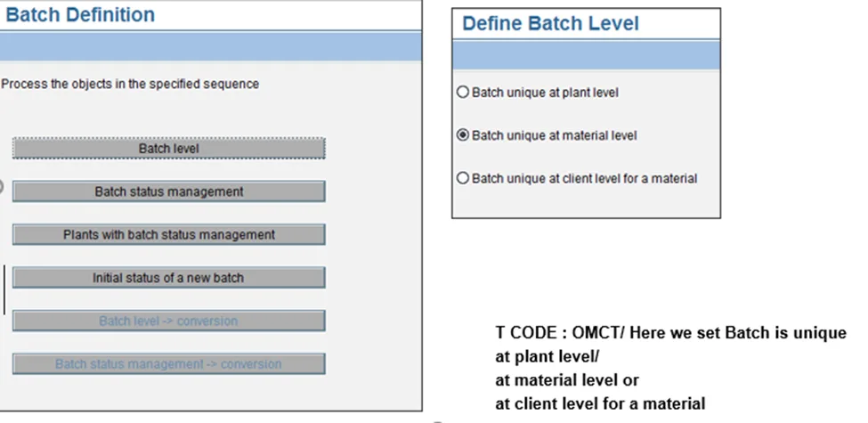
Task: Enable "Batch unique at client level" radio option
Action: tap(462, 178)
